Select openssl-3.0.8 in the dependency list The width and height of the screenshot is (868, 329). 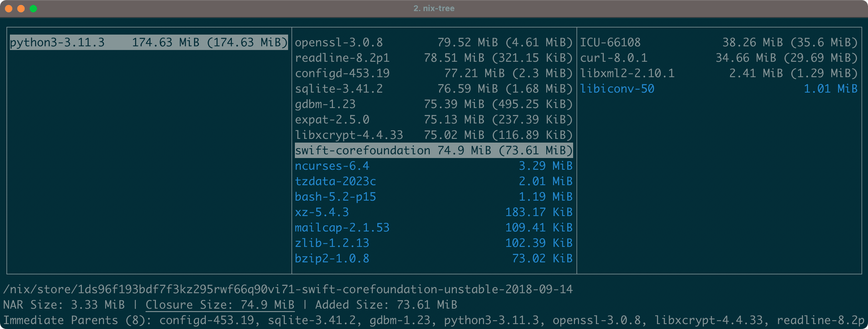[433, 43]
